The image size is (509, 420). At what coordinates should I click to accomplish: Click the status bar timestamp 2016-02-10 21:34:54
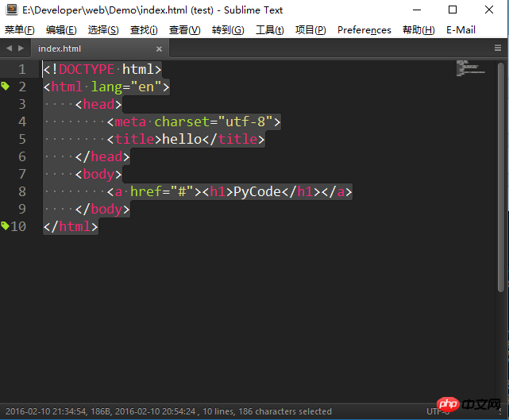[x=46, y=411]
